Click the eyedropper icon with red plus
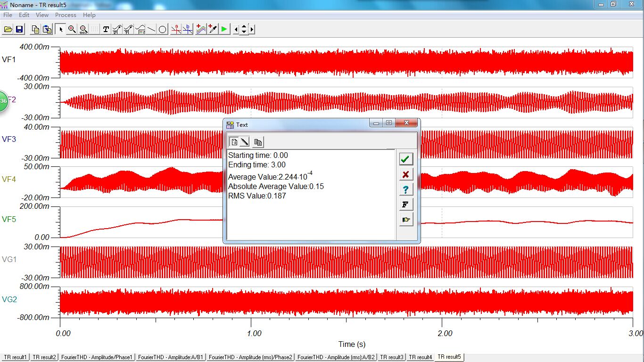The width and height of the screenshot is (644, 362). [x=213, y=29]
